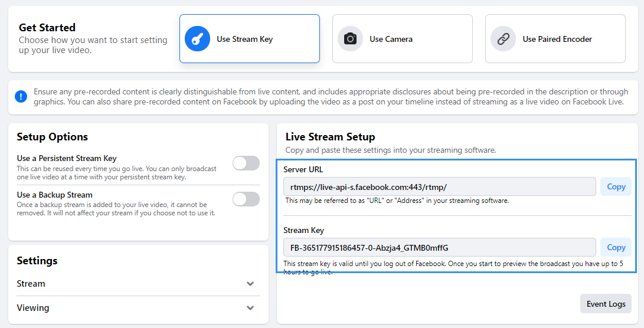Click the 'Choose how you want to start' description

point(93,45)
